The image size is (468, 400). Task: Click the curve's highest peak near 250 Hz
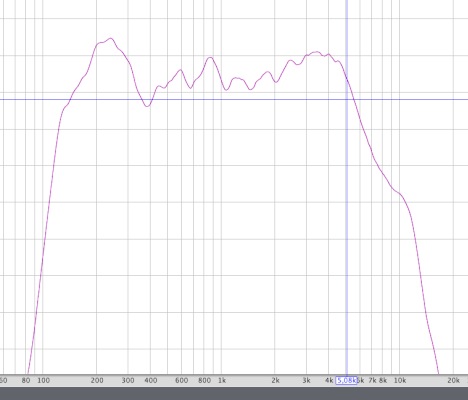[111, 38]
